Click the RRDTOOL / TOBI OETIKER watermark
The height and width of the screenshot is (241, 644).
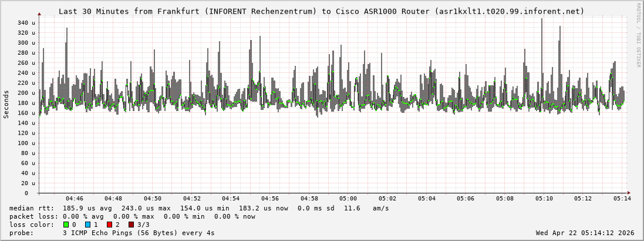point(638,35)
